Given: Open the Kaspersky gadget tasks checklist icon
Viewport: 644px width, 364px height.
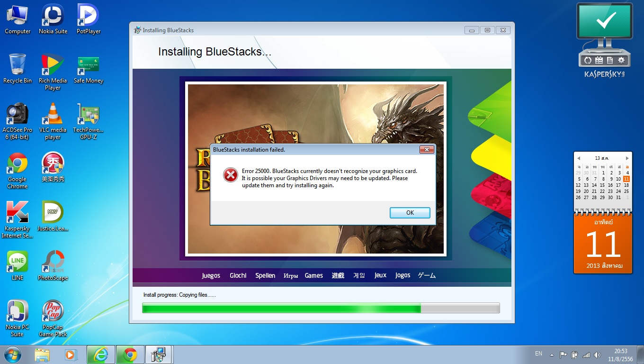Looking at the screenshot, I should click(599, 60).
